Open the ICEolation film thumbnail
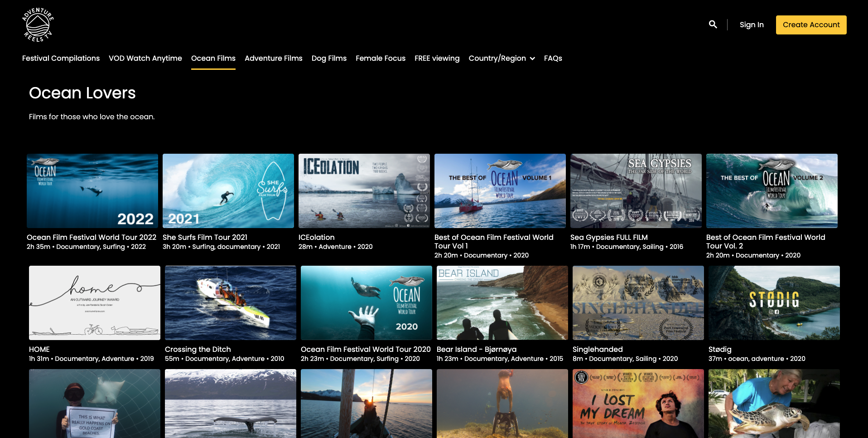868x438 pixels. pyautogui.click(x=364, y=191)
